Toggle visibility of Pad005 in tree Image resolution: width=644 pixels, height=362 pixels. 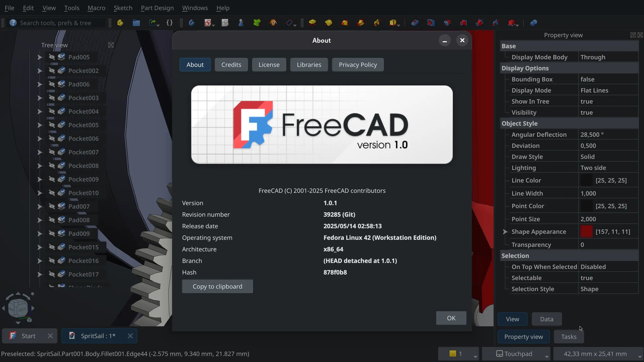tap(52, 57)
